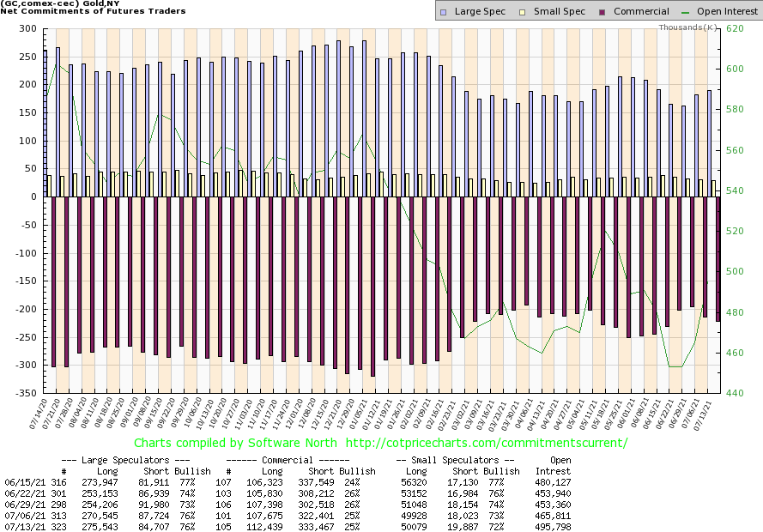Click the 'Thousands(K)' axis unit label

tap(688, 27)
